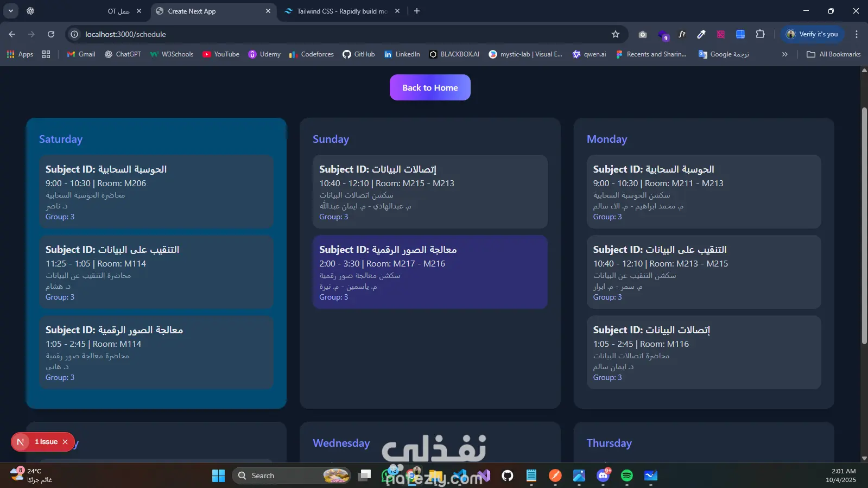Image resolution: width=868 pixels, height=488 pixels.
Task: Open the YouTube bookmark
Action: (221, 54)
